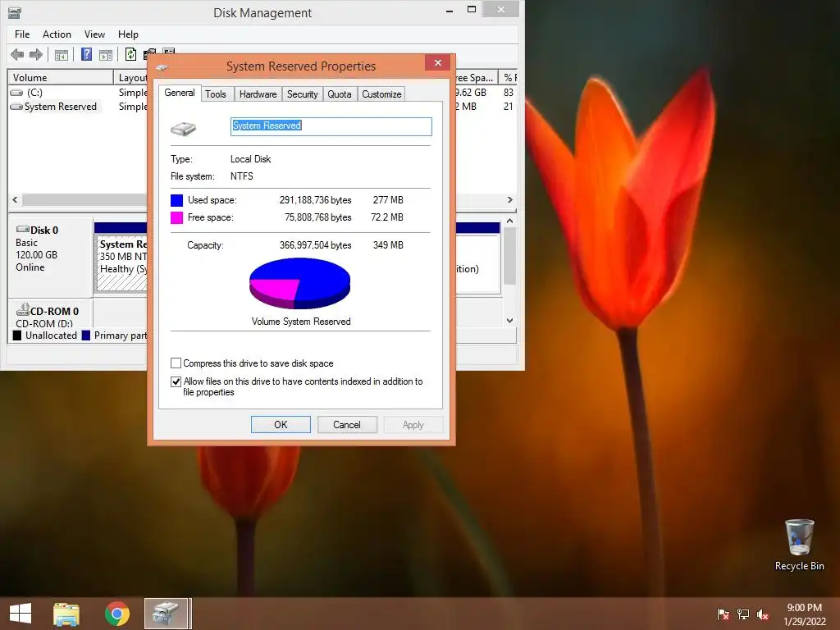The height and width of the screenshot is (630, 840).
Task: Switch to the Tools tab
Action: [x=216, y=94]
